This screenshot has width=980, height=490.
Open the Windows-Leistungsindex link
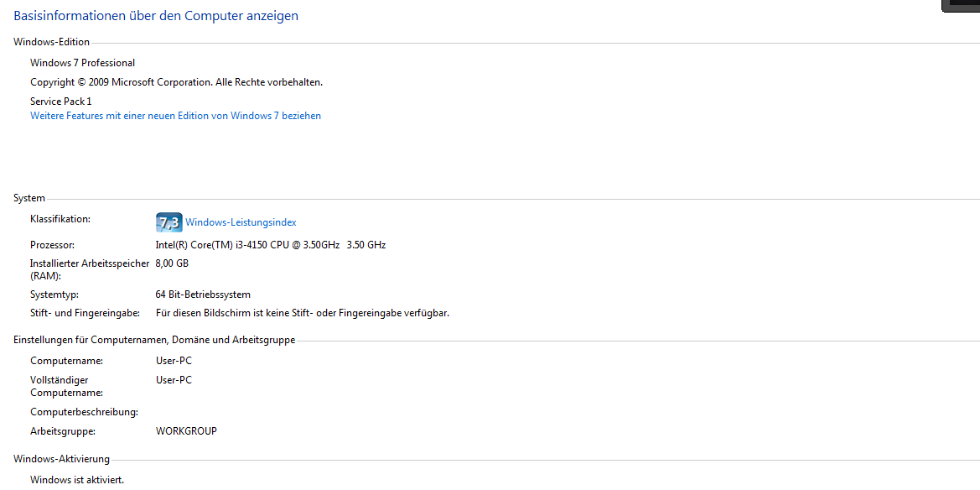coord(241,222)
